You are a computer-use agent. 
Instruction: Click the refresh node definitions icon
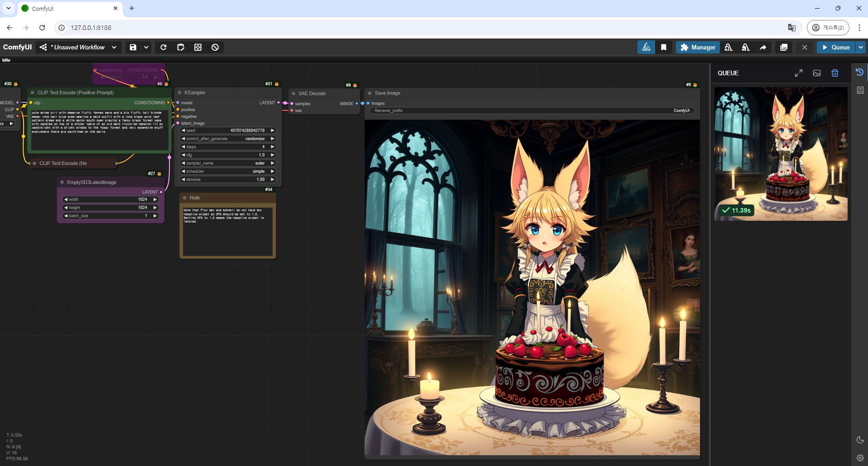tap(164, 47)
